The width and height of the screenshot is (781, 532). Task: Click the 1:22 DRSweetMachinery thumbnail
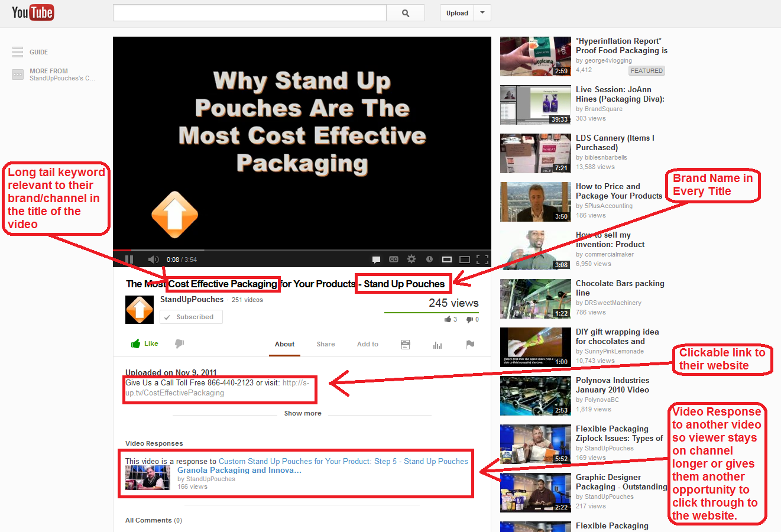pos(535,299)
